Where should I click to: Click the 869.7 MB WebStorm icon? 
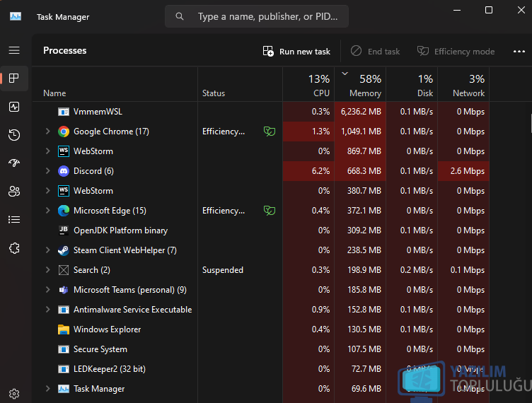coord(64,151)
